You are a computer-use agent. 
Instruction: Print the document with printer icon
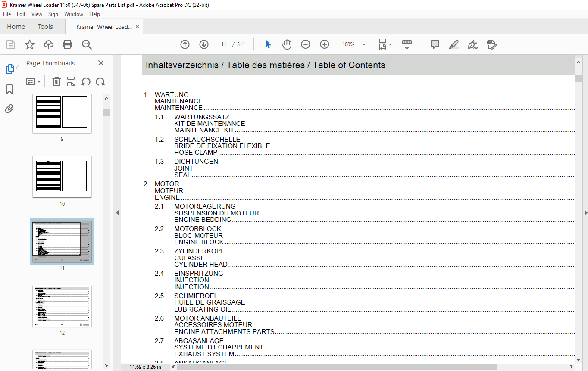pyautogui.click(x=67, y=44)
